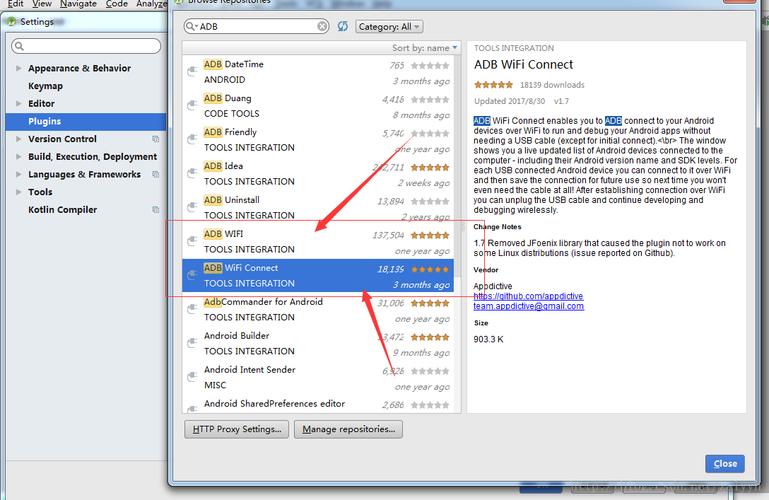Expand the Tools settings node

[19, 192]
